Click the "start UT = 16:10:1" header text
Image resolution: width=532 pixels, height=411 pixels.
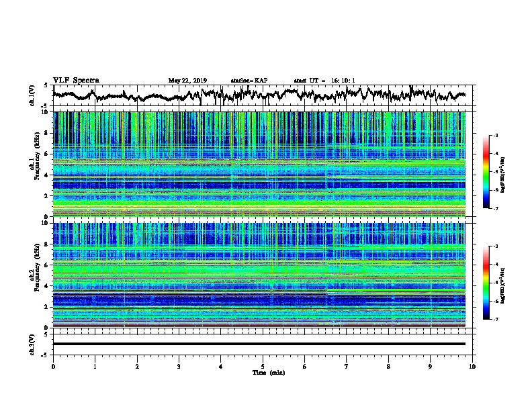click(324, 81)
